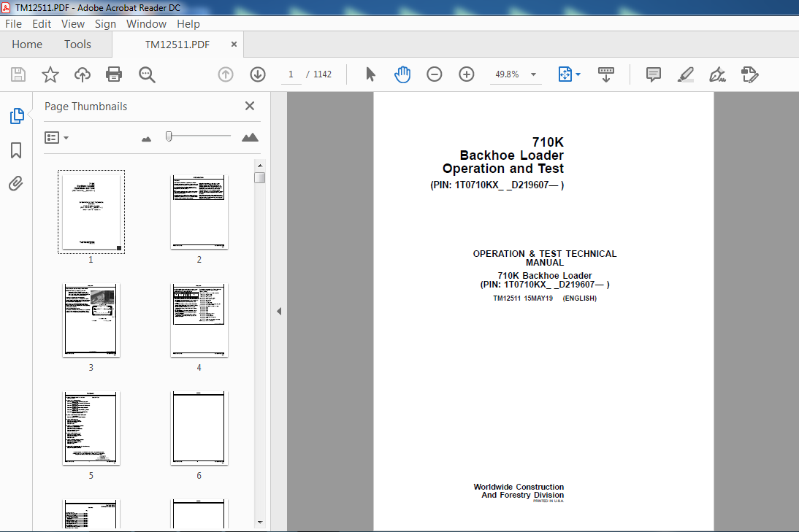Close the TM12511.PDF tab
Image resolution: width=799 pixels, height=532 pixels.
coord(234,45)
